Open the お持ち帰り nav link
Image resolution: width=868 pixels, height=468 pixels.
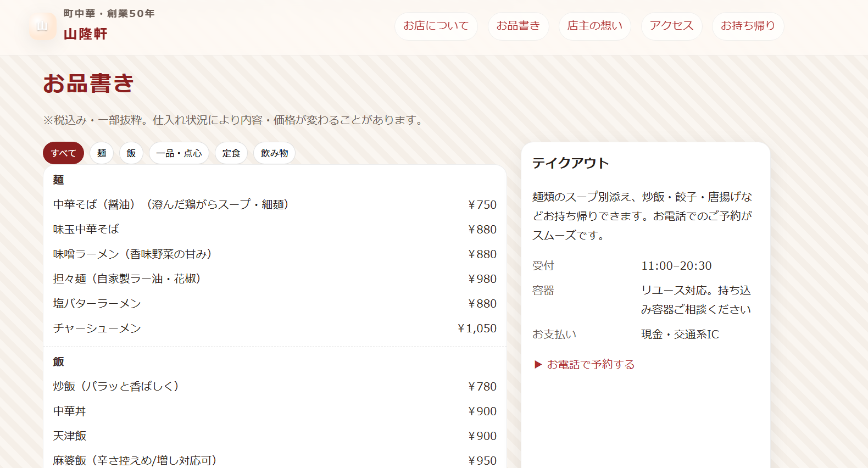point(748,26)
